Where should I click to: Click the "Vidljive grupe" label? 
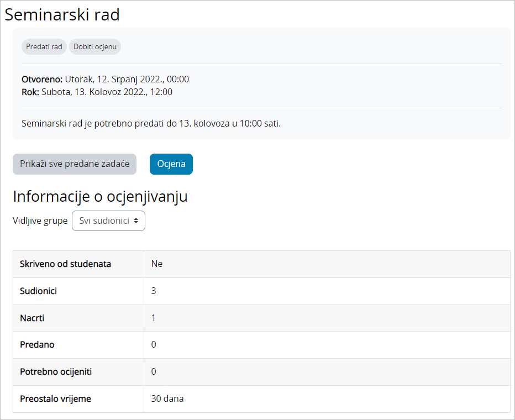pos(40,221)
